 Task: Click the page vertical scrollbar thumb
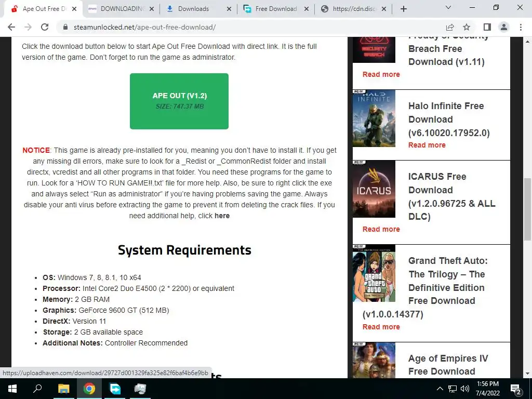(527, 209)
